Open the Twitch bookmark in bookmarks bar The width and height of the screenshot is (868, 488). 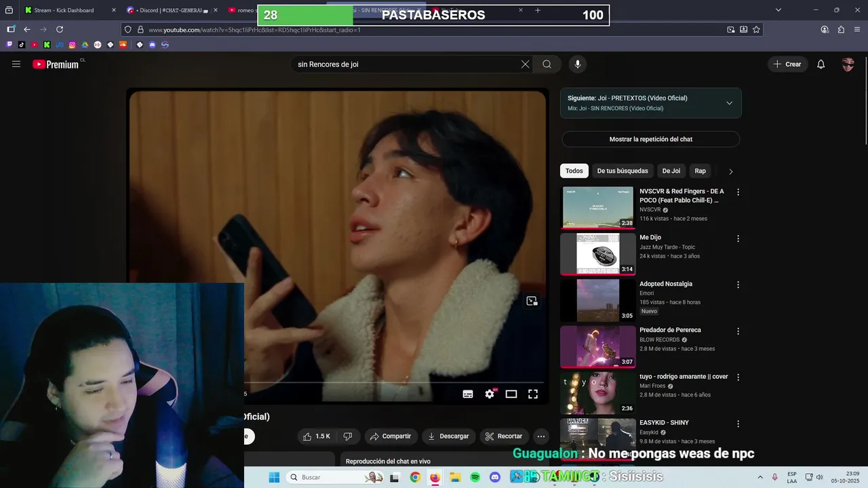click(x=9, y=45)
